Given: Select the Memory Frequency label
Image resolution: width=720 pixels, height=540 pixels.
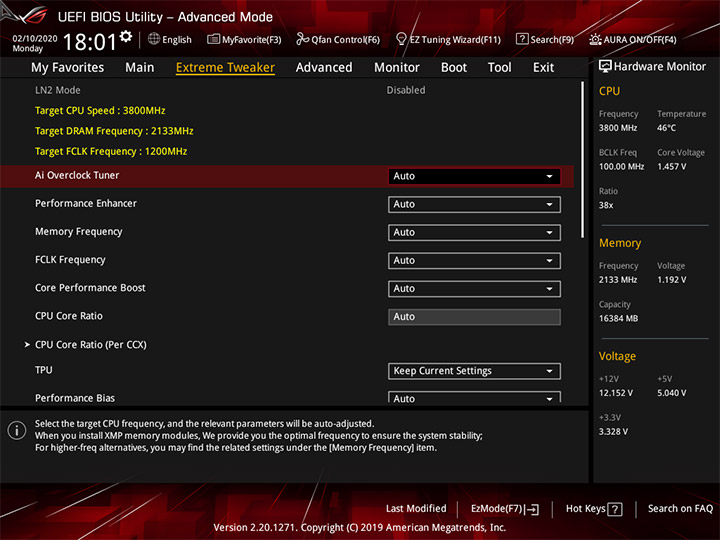Looking at the screenshot, I should pyautogui.click(x=79, y=232).
